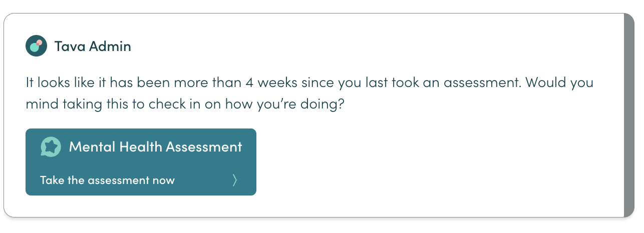Select the Tava Admin sender name

click(93, 47)
